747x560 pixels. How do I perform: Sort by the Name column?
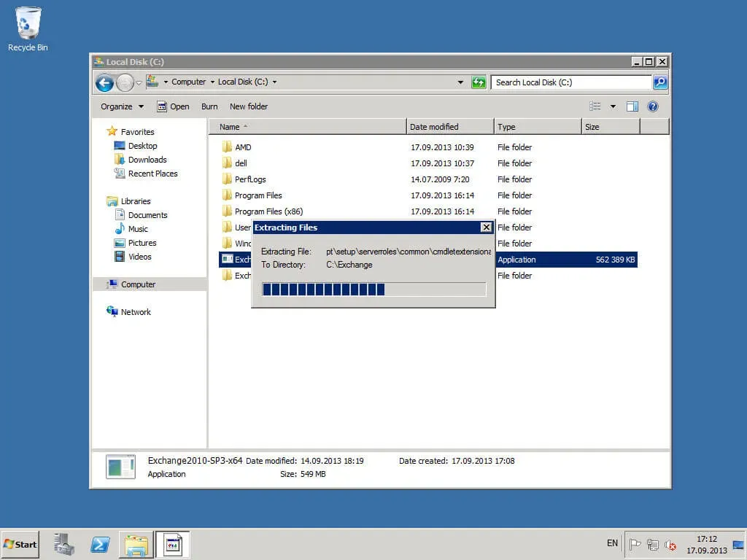click(x=308, y=127)
